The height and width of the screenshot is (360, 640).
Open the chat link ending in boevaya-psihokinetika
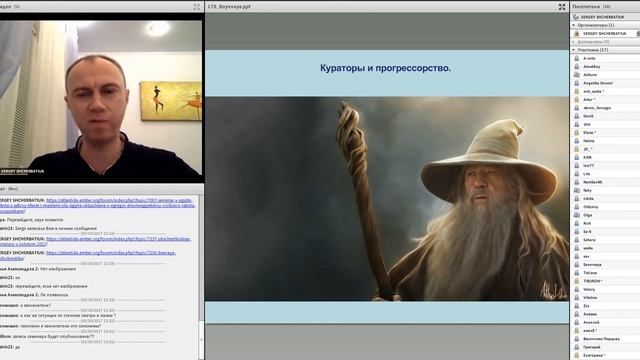[88, 256]
